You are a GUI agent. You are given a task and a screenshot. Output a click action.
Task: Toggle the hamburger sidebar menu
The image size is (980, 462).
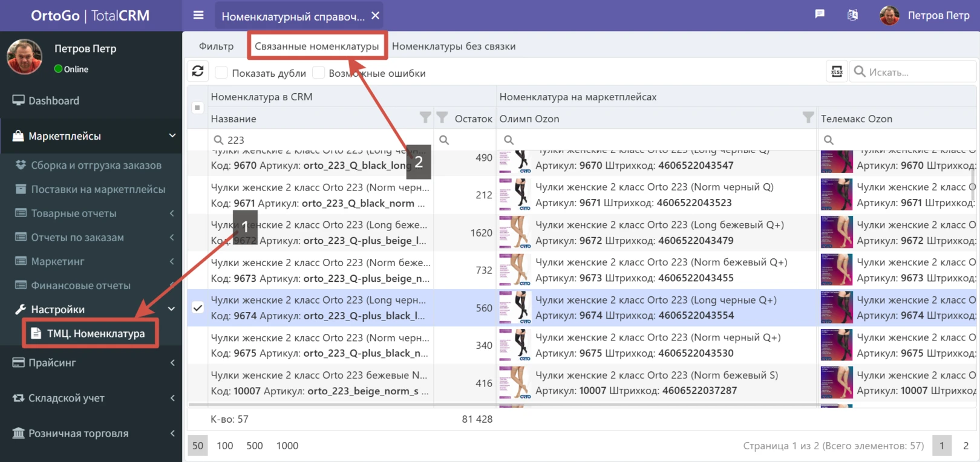[x=198, y=15]
